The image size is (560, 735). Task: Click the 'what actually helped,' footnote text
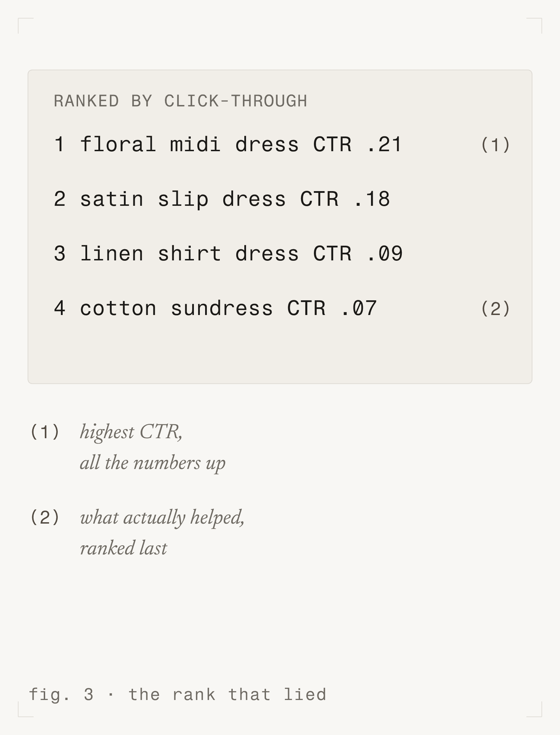[x=162, y=518]
